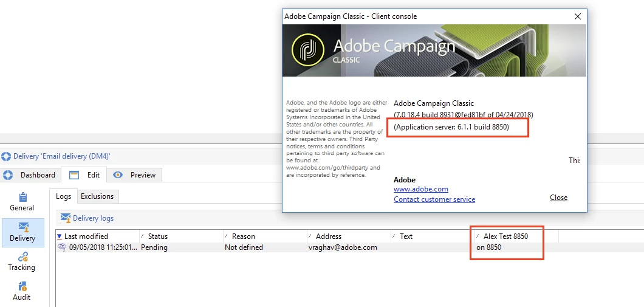
Task: Open the www.adobe.com link
Action: (421, 189)
